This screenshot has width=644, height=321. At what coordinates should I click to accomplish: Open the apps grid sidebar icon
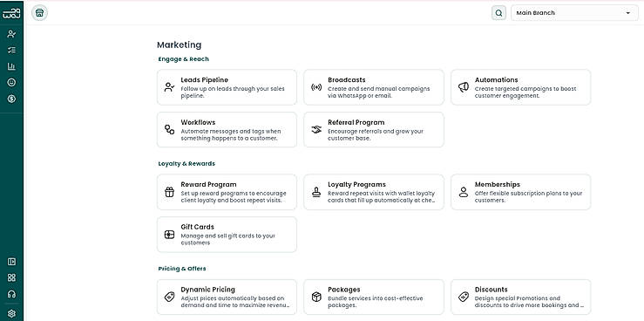(x=11, y=278)
